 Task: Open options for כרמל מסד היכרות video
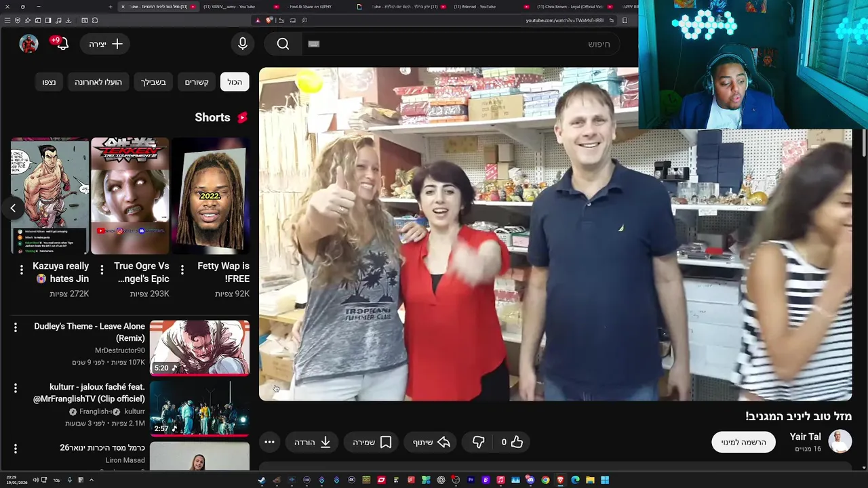[15, 449]
